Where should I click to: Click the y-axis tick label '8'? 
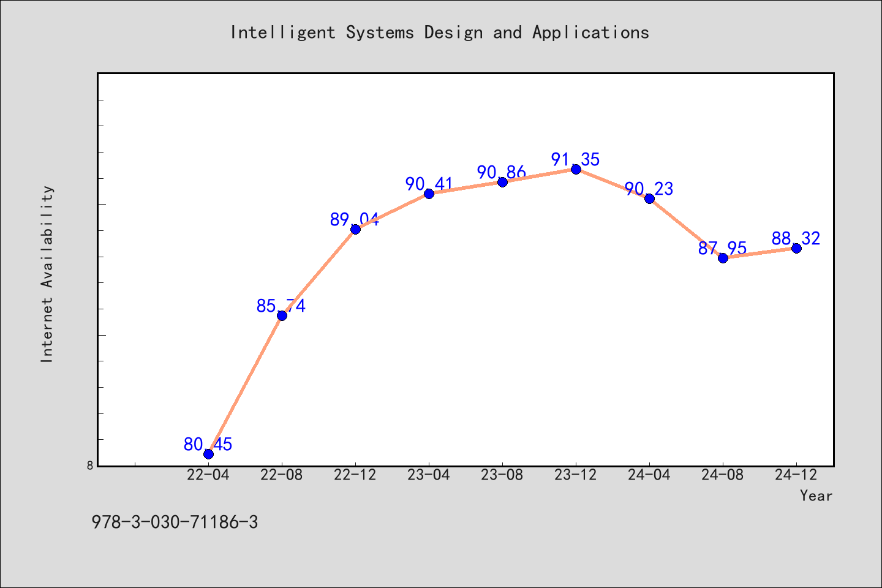pos(89,466)
